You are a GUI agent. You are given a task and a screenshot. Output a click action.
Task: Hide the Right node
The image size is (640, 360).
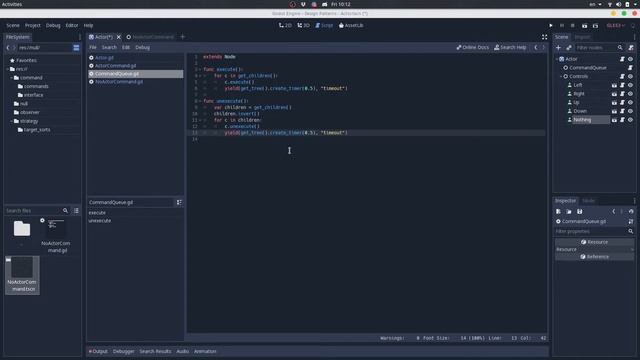(x=631, y=94)
